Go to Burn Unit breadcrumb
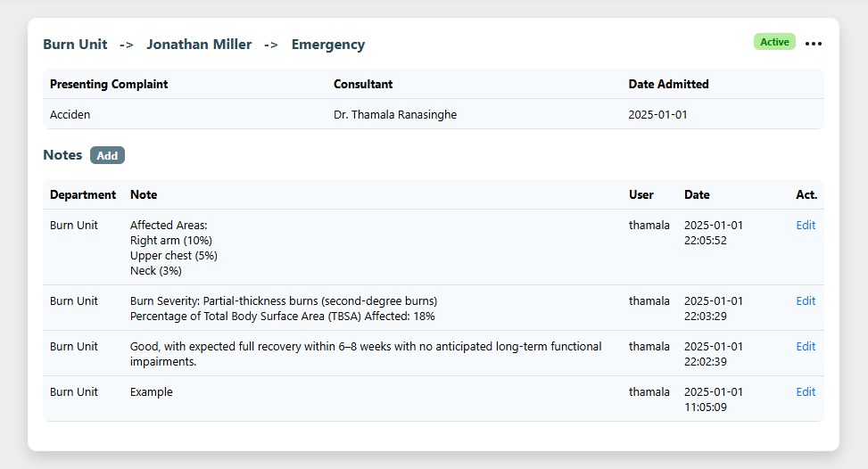 [75, 45]
